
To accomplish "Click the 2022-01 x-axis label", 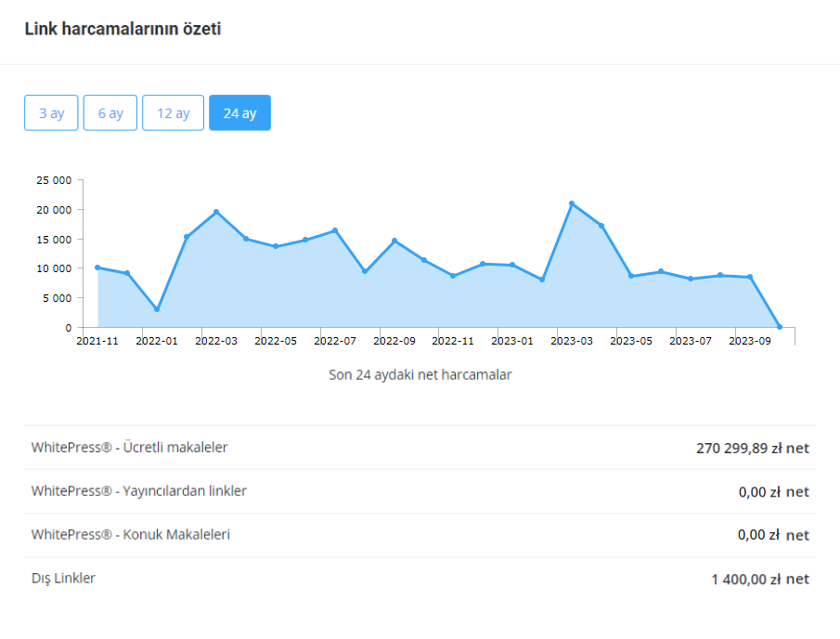I will pyautogui.click(x=157, y=341).
